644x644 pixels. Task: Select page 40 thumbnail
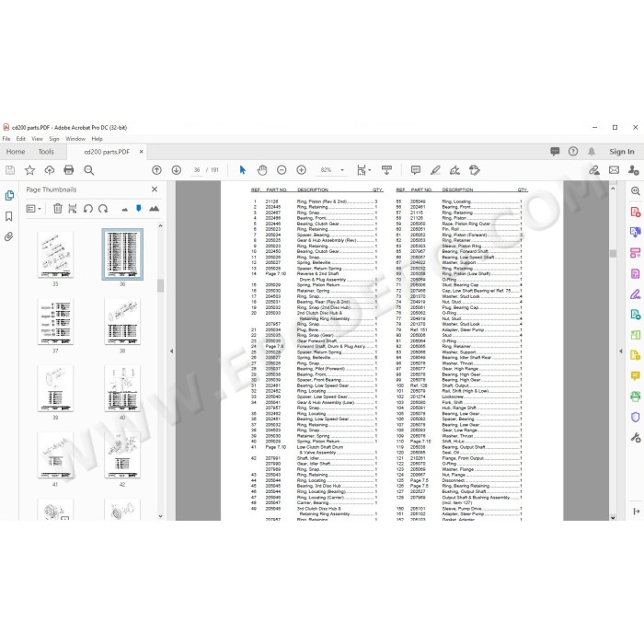coord(122,388)
